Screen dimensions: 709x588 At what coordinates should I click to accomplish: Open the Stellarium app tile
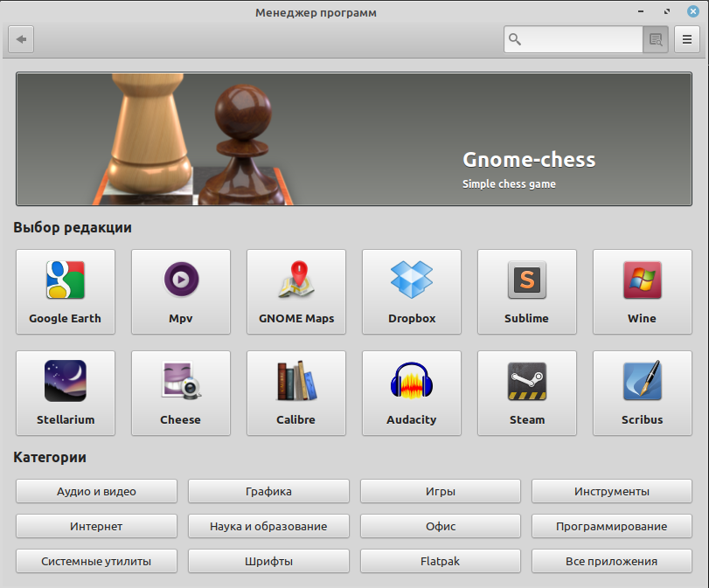(66, 393)
